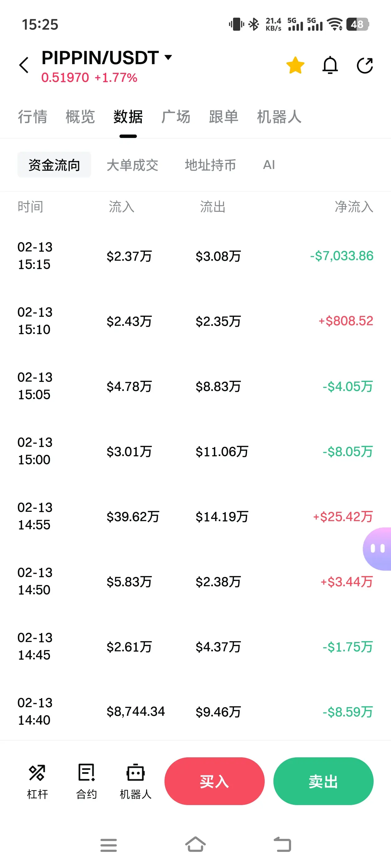Select the AI sub-tab
The height and width of the screenshot is (868, 391).
[269, 165]
